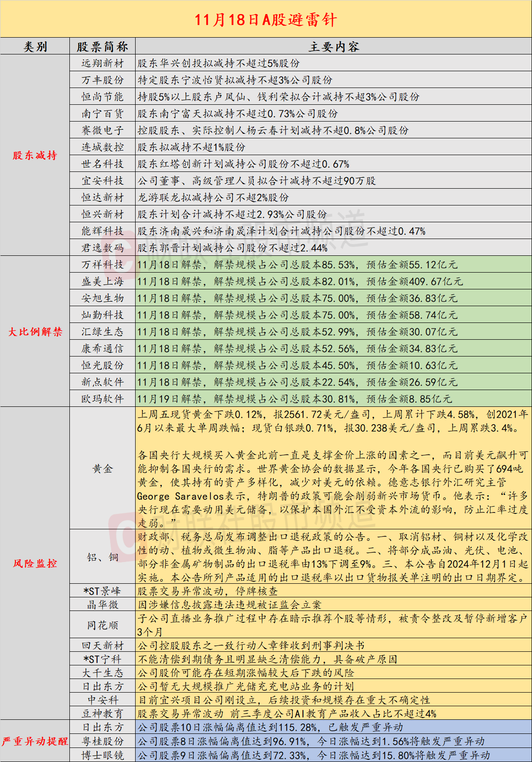Select the 股票简称 column header
532x762 pixels.
click(102, 47)
